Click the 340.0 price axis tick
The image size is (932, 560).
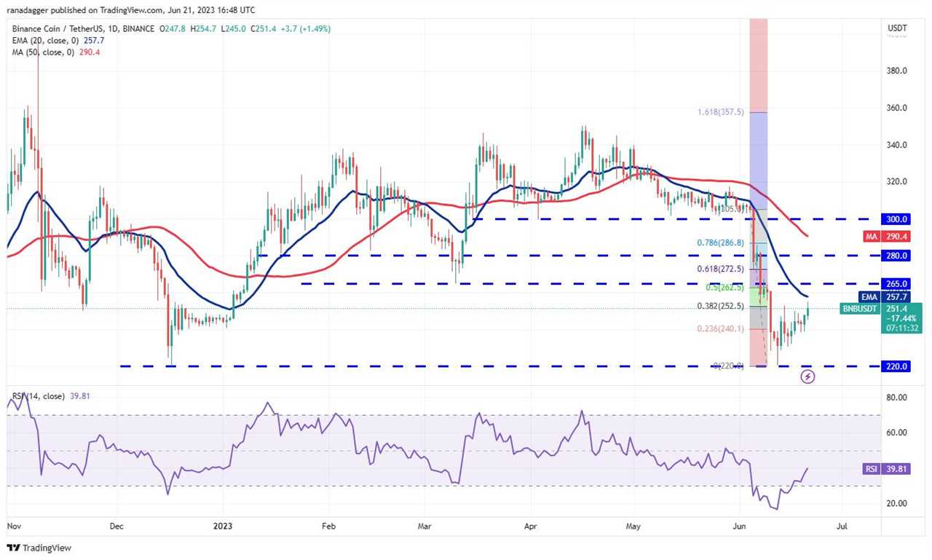pos(896,145)
